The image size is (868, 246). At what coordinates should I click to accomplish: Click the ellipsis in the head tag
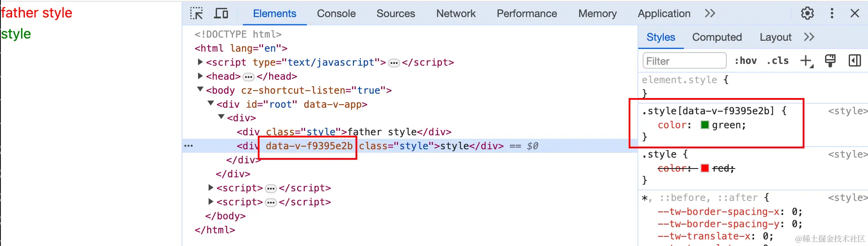tap(249, 77)
